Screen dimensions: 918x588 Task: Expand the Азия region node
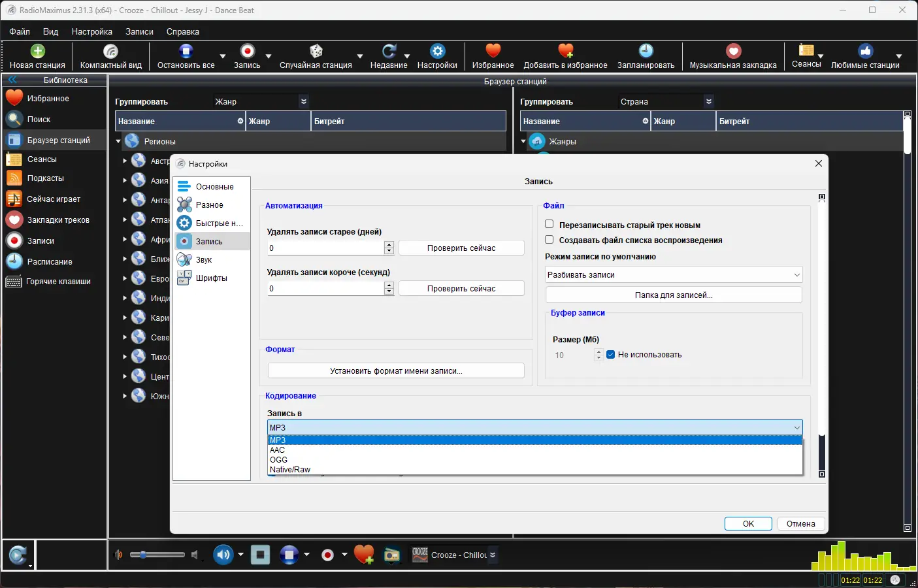(125, 180)
